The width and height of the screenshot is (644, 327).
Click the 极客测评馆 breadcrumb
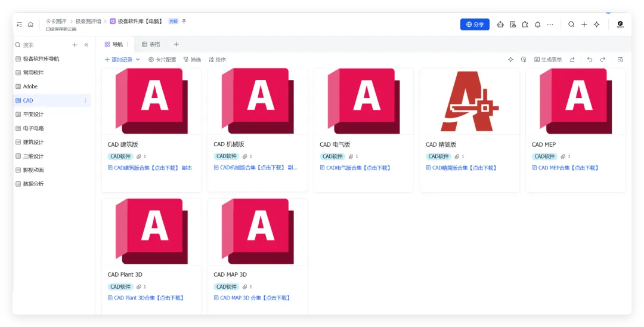coord(88,21)
